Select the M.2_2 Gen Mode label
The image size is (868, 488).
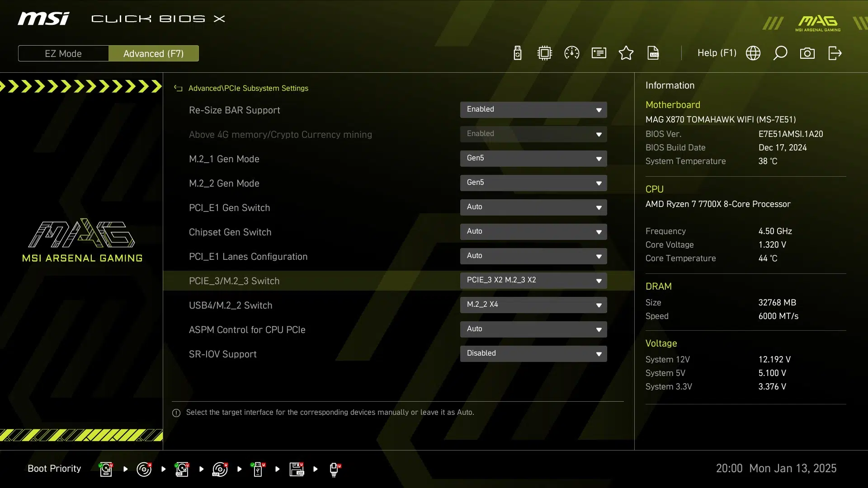[x=224, y=183]
